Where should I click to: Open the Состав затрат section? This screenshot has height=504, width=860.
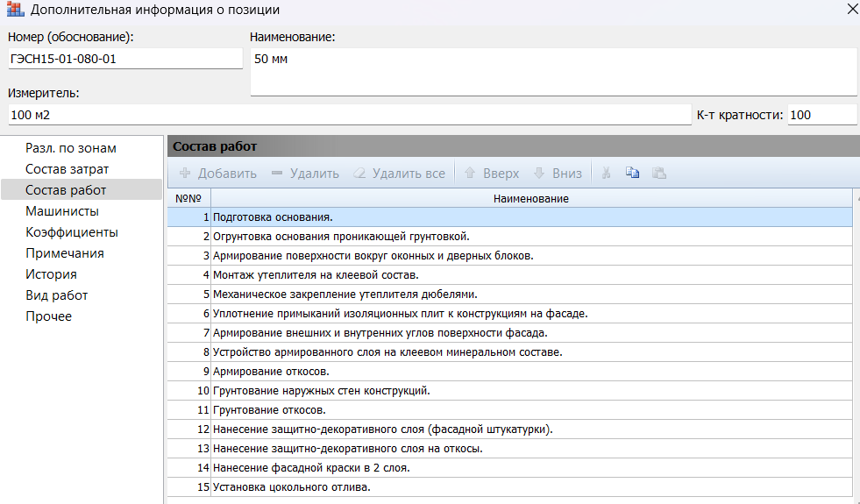[82, 169]
